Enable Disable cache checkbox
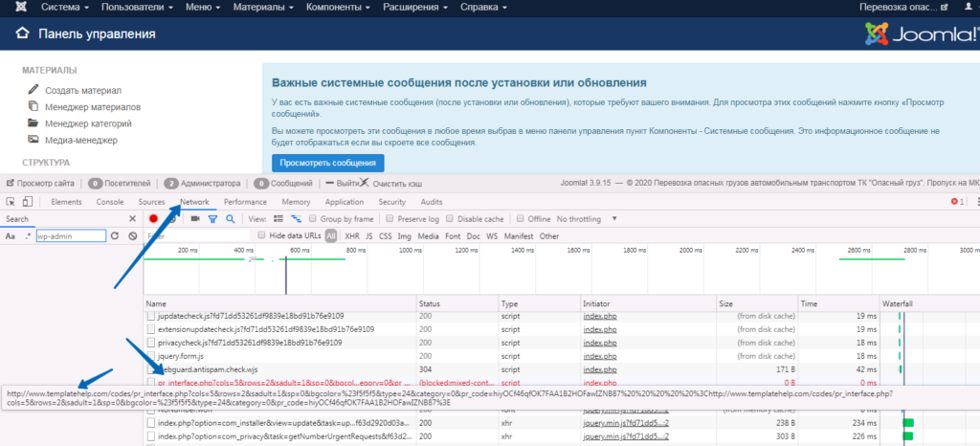 (450, 218)
